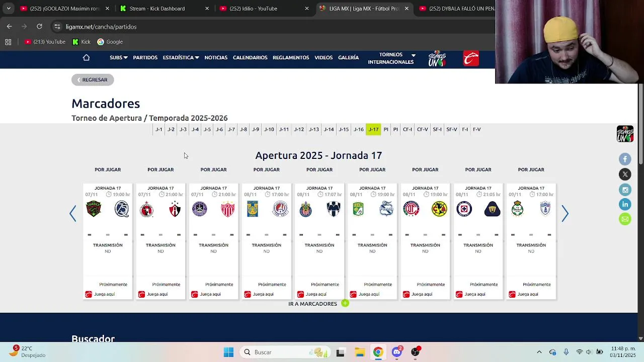Show previous matches with left arrow
644x362 pixels.
click(x=73, y=213)
